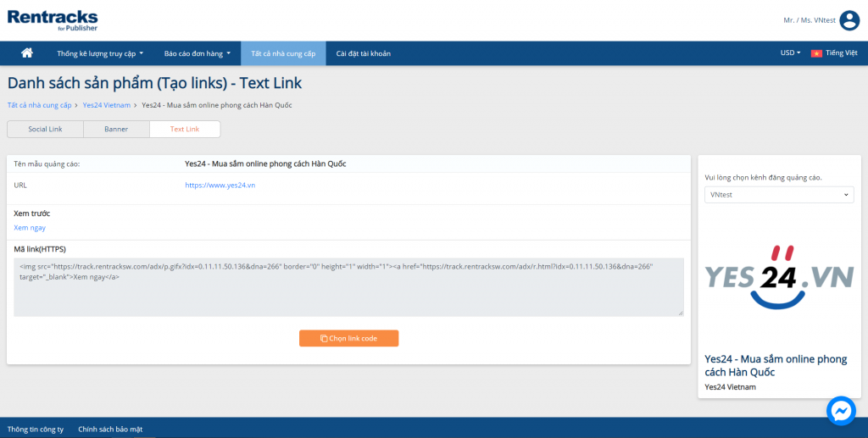Click the Mã link(HTTPS) label
This screenshot has height=438, width=868.
[40, 249]
